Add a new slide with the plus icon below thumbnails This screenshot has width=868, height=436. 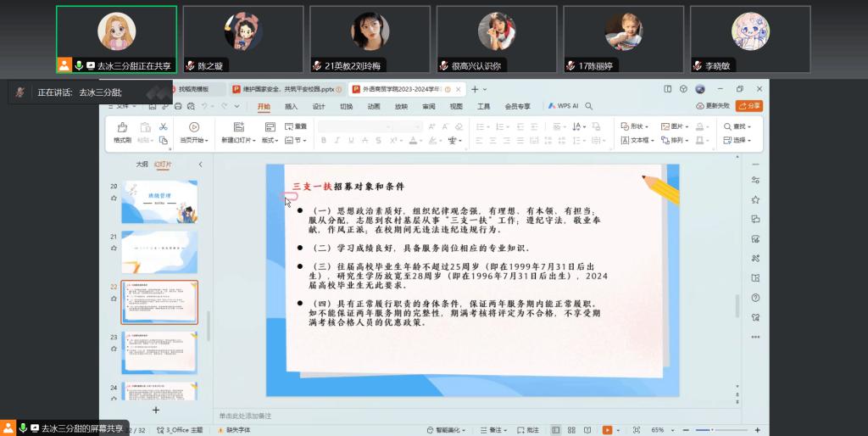coord(155,410)
